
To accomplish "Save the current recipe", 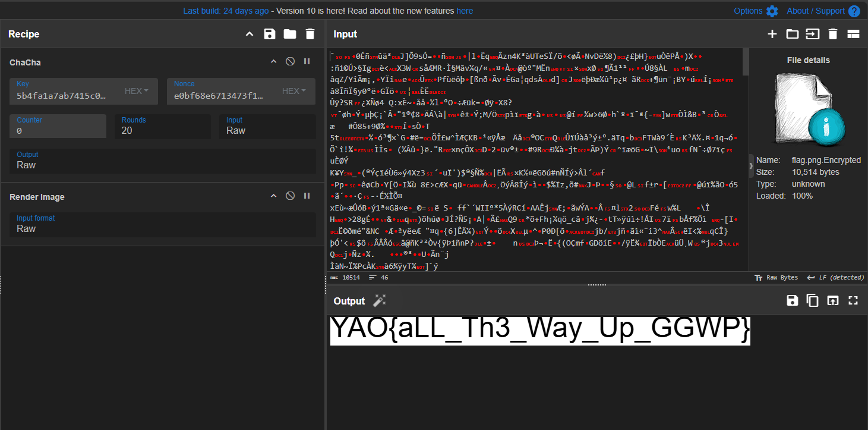I will coord(270,34).
